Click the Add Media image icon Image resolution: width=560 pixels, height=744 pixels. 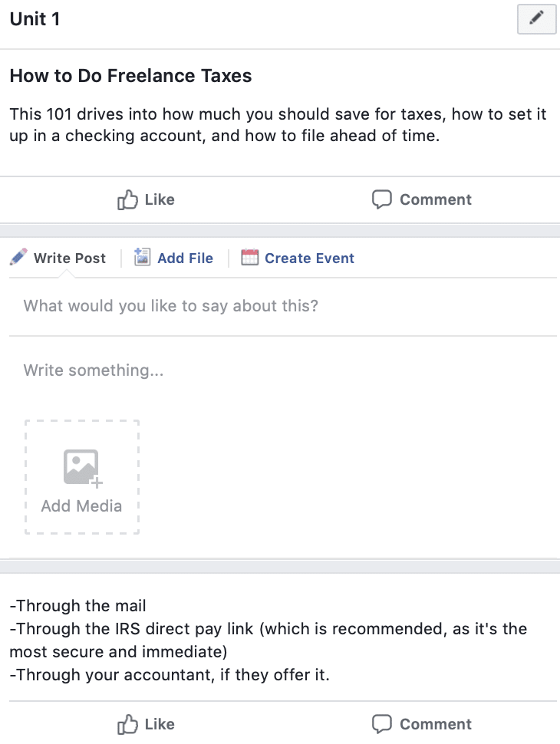pyautogui.click(x=83, y=468)
